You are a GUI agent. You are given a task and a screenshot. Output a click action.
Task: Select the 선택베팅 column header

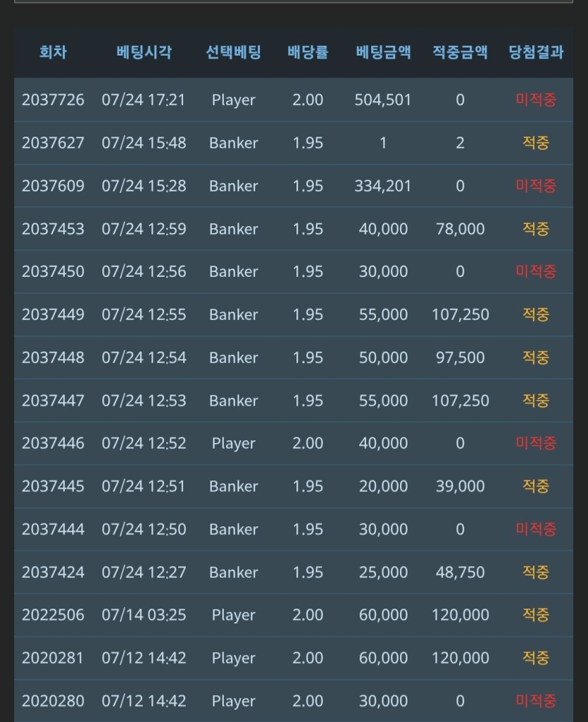tap(234, 52)
